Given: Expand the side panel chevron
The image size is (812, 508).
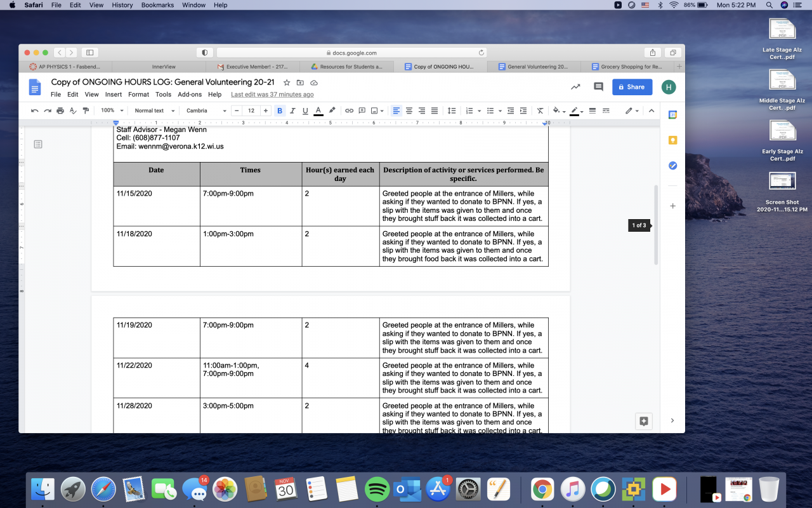Looking at the screenshot, I should tap(672, 420).
